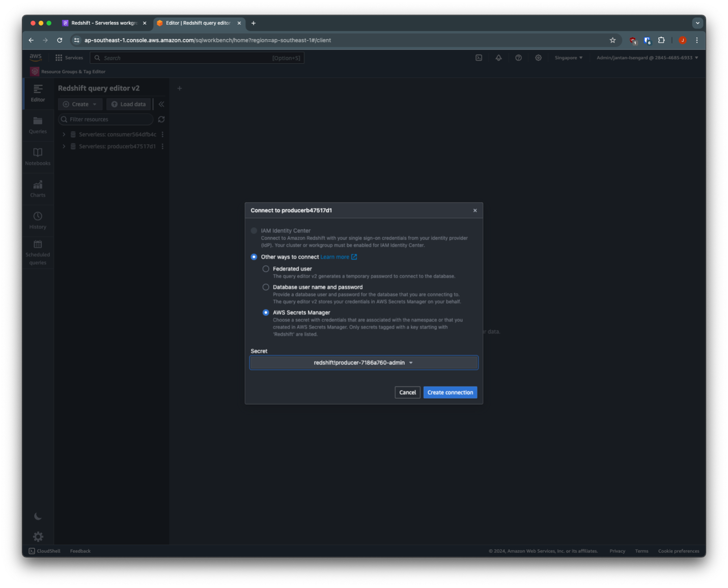Open the Notebooks section in the sidebar
Image resolution: width=728 pixels, height=588 pixels.
[38, 157]
